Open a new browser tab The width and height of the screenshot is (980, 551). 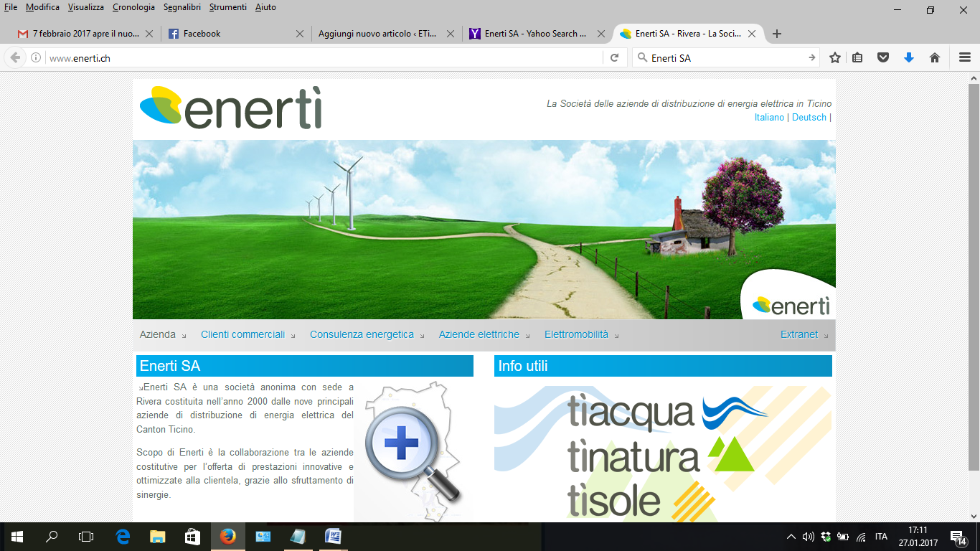point(777,34)
